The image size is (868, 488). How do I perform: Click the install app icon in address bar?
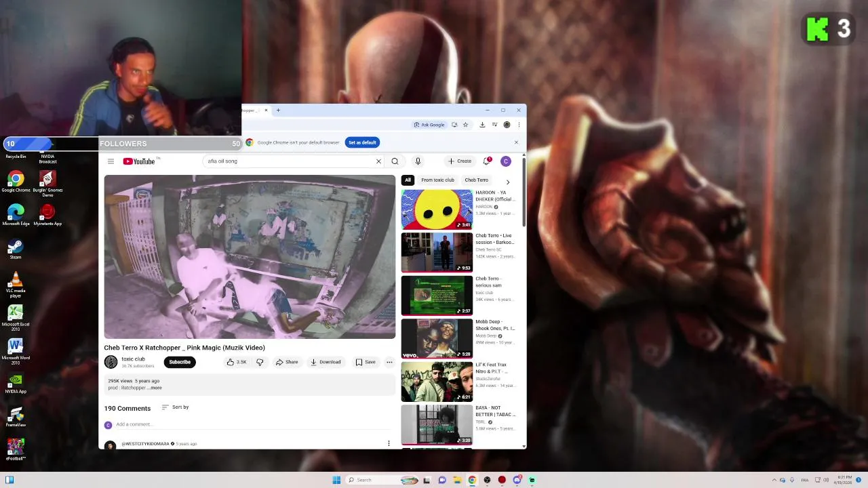(x=454, y=125)
